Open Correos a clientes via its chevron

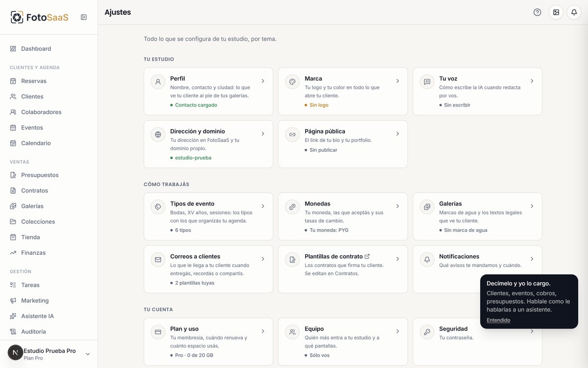click(263, 259)
